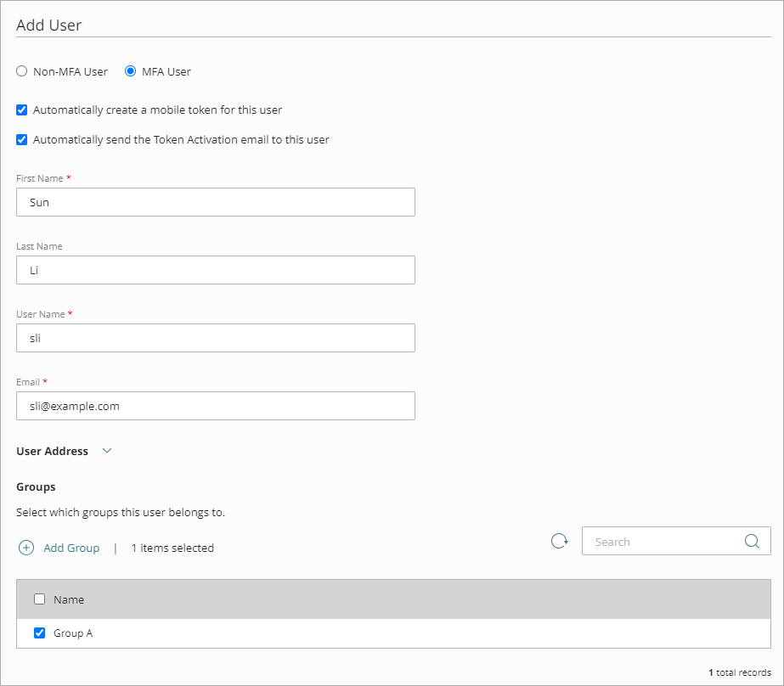Expand the User Address chevron
784x686 pixels.
(107, 452)
